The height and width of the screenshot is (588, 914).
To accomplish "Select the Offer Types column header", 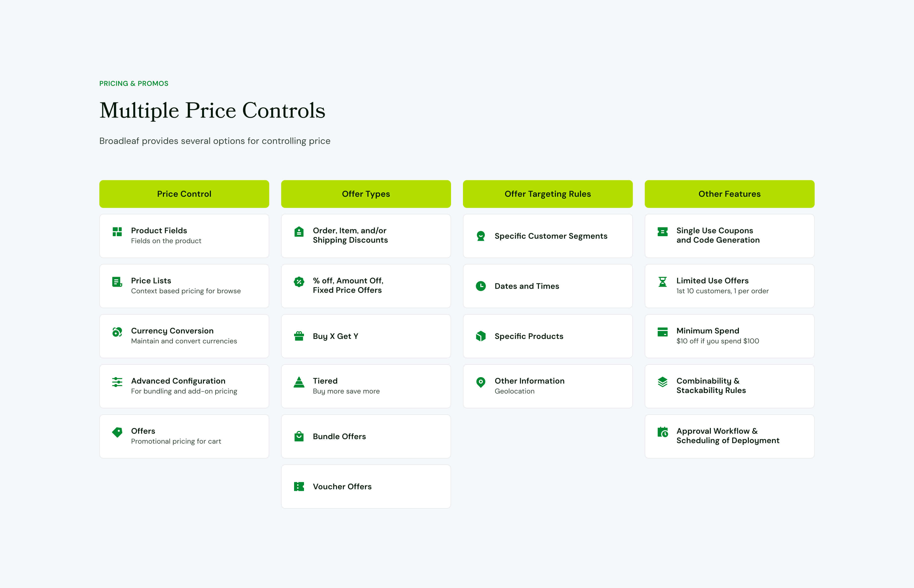I will 366,194.
